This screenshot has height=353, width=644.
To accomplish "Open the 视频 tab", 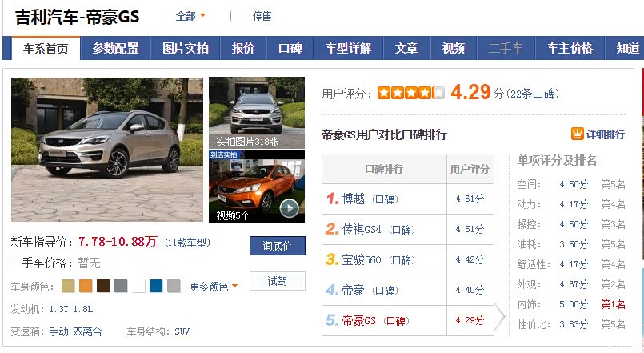I will coord(454,49).
